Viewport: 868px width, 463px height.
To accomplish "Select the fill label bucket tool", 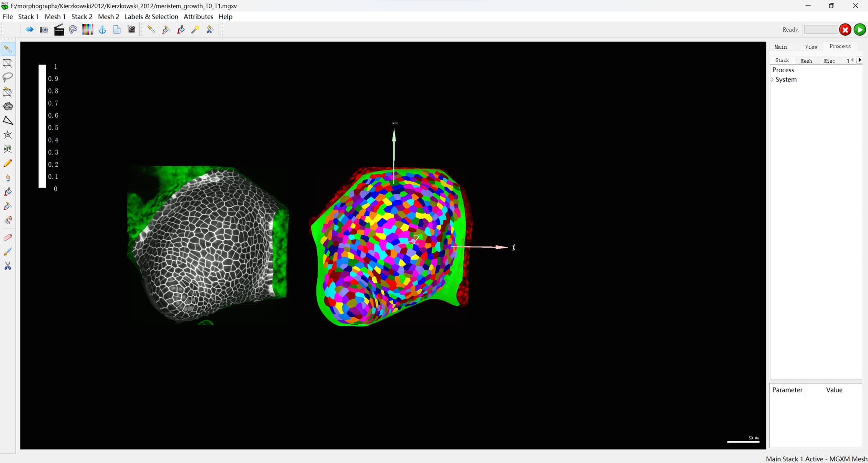I will [x=8, y=192].
